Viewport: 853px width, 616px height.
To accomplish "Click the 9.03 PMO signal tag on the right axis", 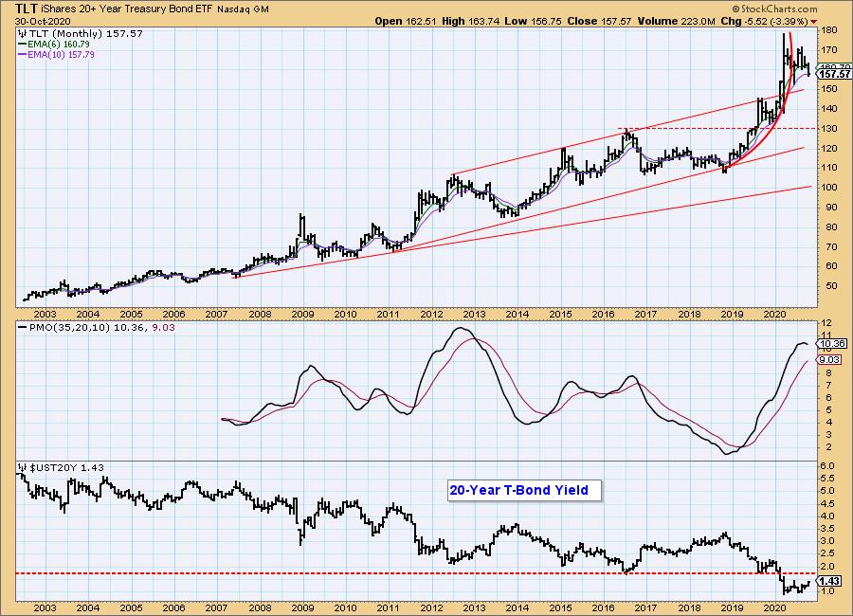I will tap(829, 360).
